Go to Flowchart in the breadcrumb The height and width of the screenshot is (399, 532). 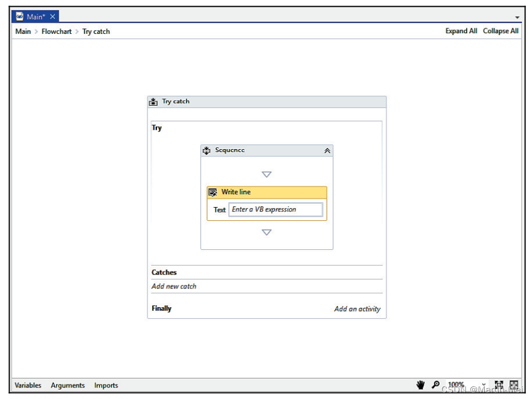(x=56, y=31)
